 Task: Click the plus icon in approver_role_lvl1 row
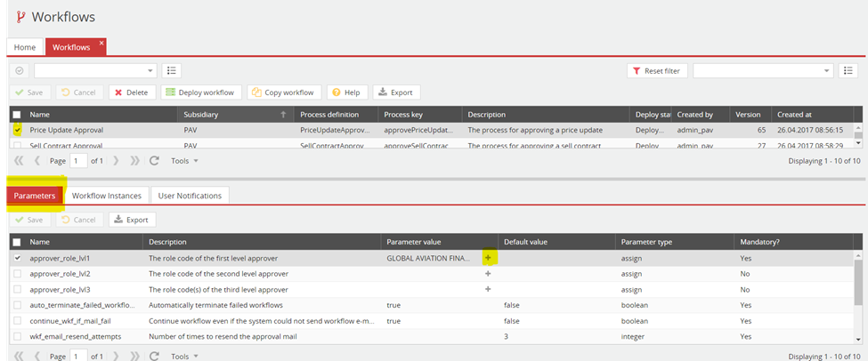487,258
